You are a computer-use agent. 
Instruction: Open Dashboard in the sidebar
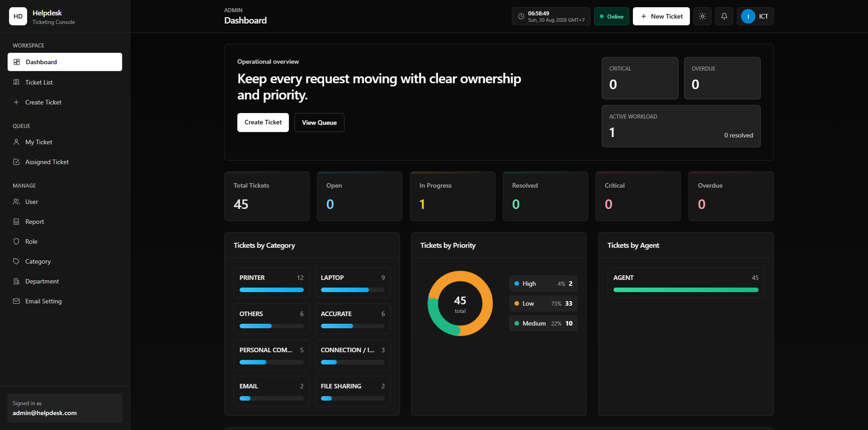pos(65,62)
